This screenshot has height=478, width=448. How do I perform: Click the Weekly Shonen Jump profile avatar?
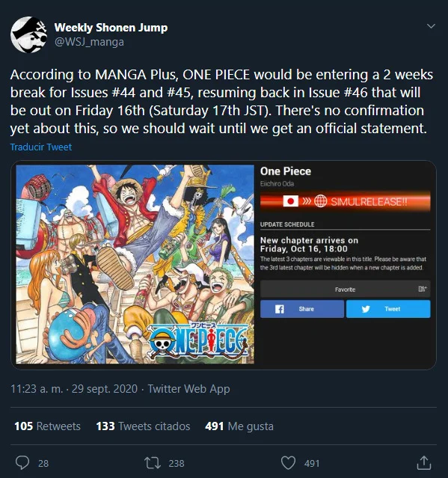point(28,34)
